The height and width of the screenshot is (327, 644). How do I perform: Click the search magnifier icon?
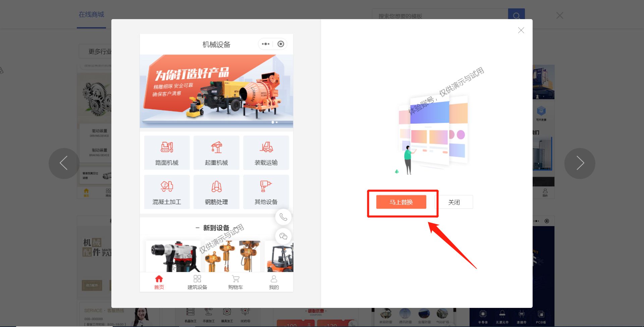point(517,16)
